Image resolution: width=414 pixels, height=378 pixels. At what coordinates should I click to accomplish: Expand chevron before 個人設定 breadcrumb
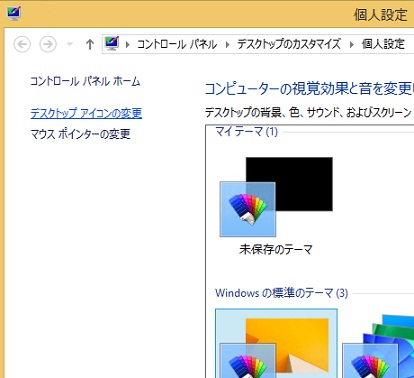(x=351, y=44)
